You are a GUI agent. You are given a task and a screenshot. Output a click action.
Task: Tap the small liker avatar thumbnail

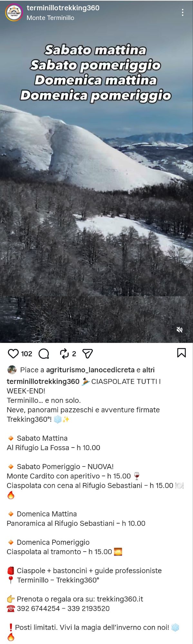coord(12,370)
